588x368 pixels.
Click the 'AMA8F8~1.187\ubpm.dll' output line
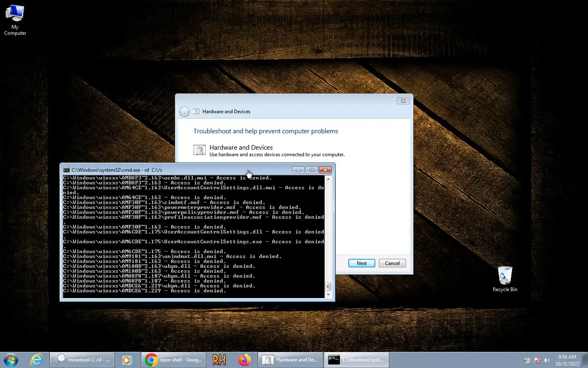pos(159,276)
